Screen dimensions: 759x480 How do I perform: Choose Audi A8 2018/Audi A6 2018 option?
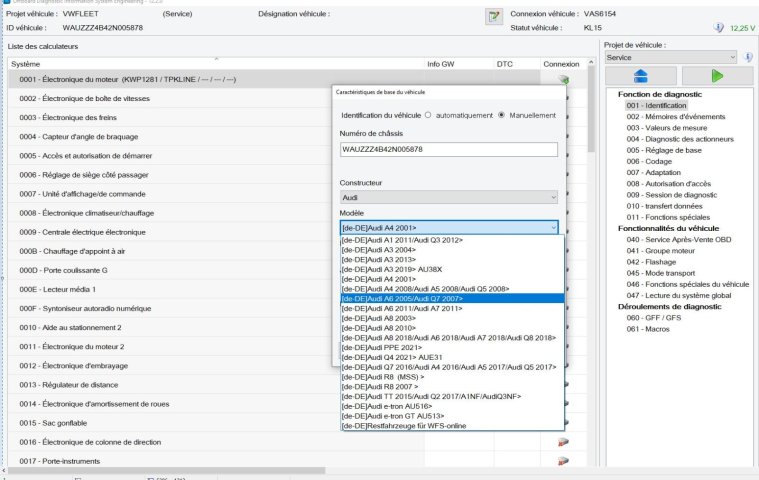coord(453,338)
